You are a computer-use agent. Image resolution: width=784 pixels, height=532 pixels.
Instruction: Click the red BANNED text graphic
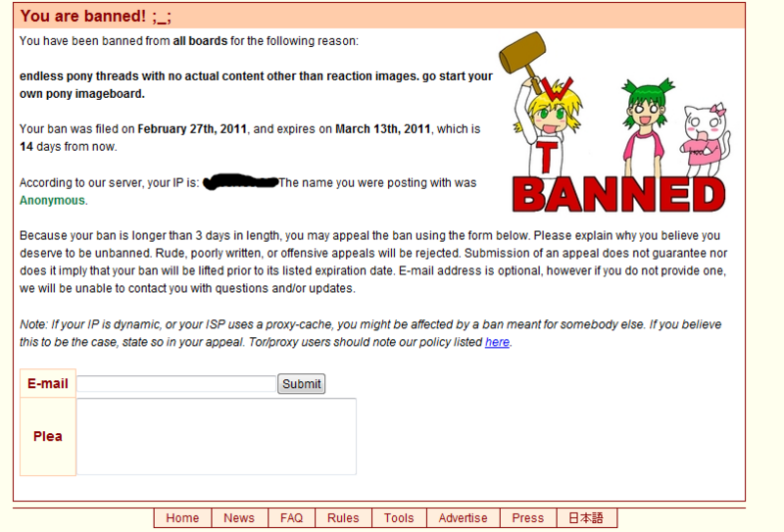point(617,193)
